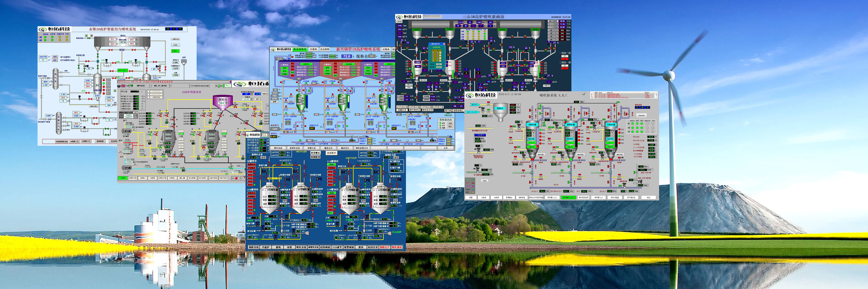The height and width of the screenshot is (289, 868).
Task: Select A喷吹罐 tank in grey A,B,C window
Action: point(532,141)
